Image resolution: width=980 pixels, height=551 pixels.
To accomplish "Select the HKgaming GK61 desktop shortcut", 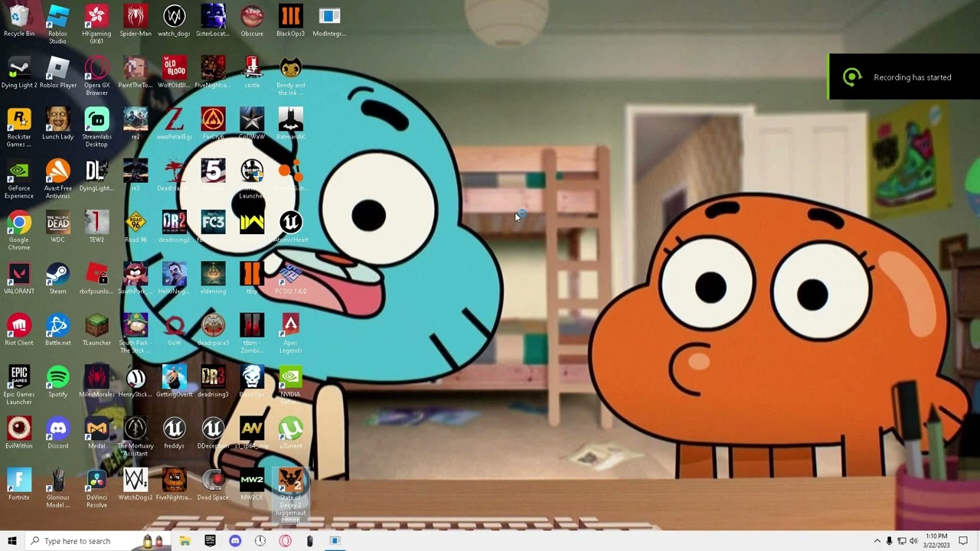I will click(x=96, y=24).
